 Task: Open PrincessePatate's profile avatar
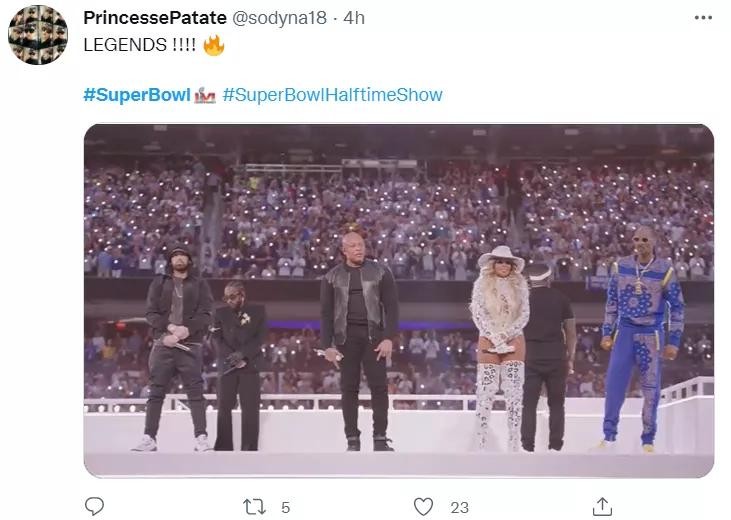pyautogui.click(x=38, y=35)
